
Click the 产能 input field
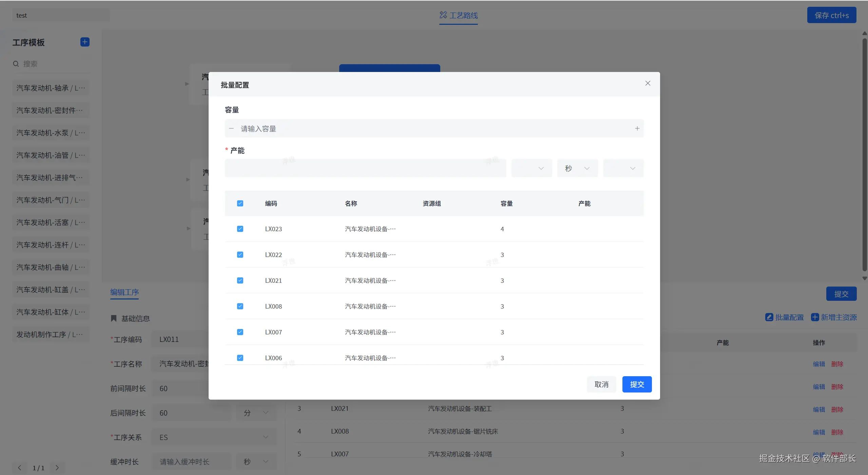365,168
